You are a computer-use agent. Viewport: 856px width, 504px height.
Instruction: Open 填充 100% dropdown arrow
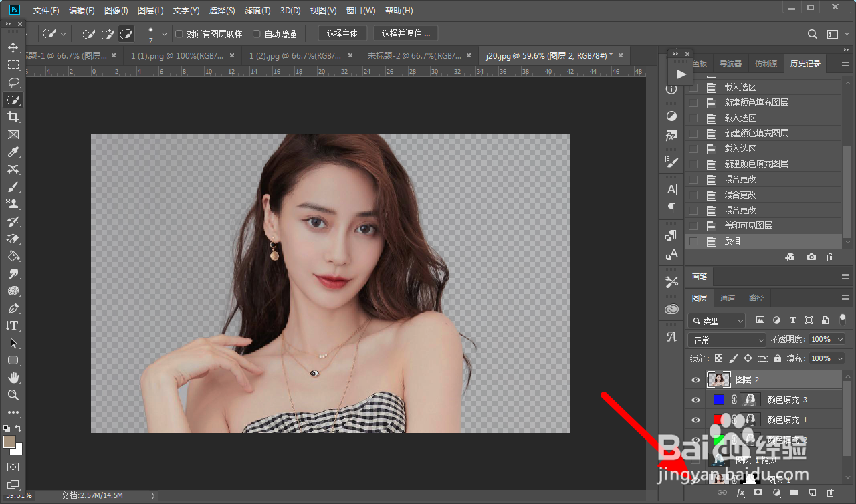pos(840,358)
